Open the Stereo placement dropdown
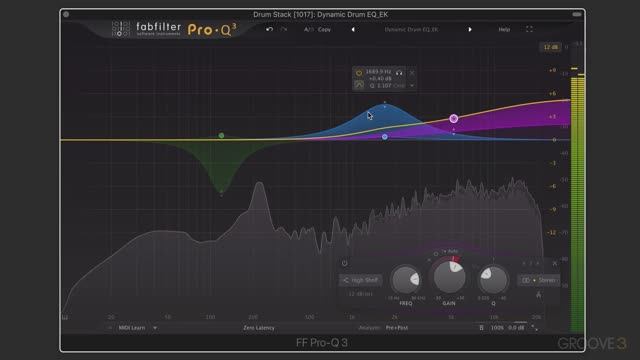The height and width of the screenshot is (360, 640). pyautogui.click(x=539, y=280)
